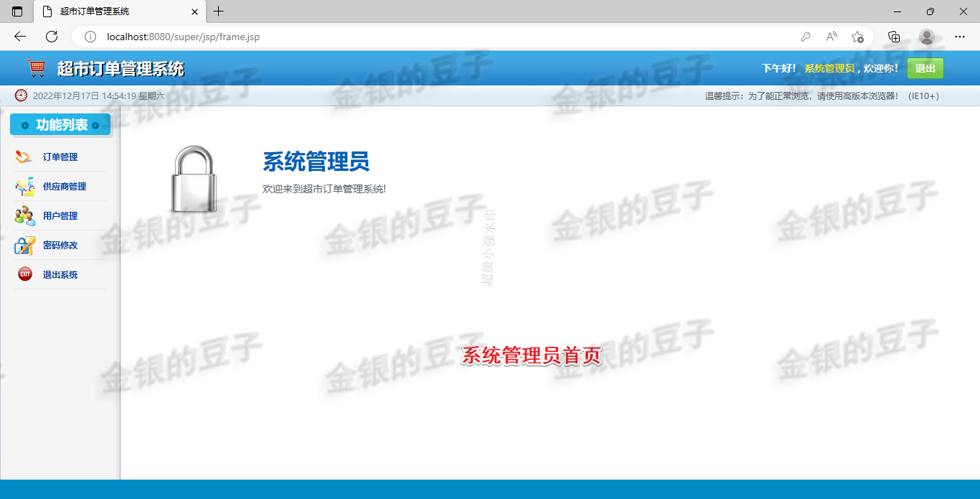Open the Settings and more menu
This screenshot has width=980, height=499.
tap(960, 36)
